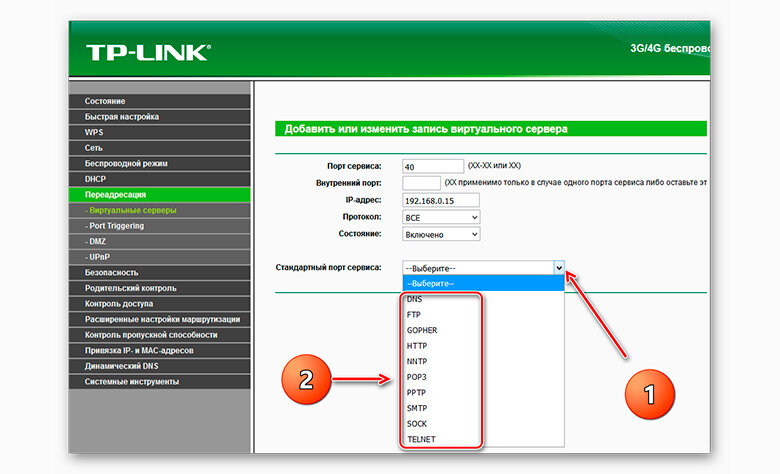Open the Сеть section
Image resolution: width=780 pixels, height=474 pixels.
159,148
